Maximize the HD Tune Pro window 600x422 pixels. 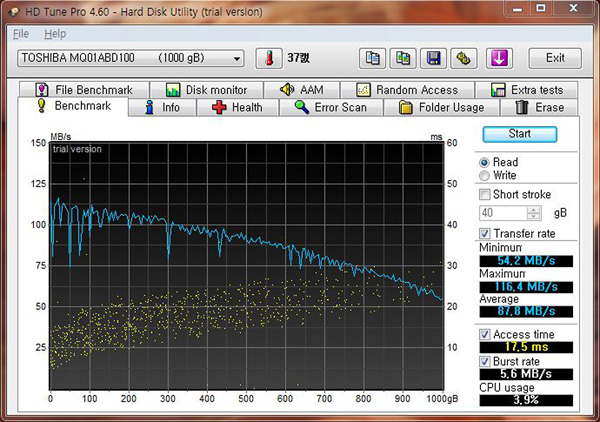click(540, 8)
